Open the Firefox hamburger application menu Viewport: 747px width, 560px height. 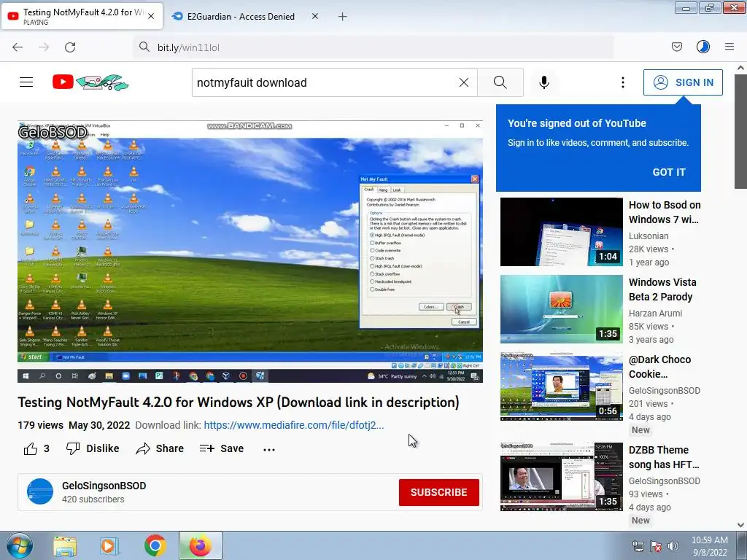coord(729,47)
